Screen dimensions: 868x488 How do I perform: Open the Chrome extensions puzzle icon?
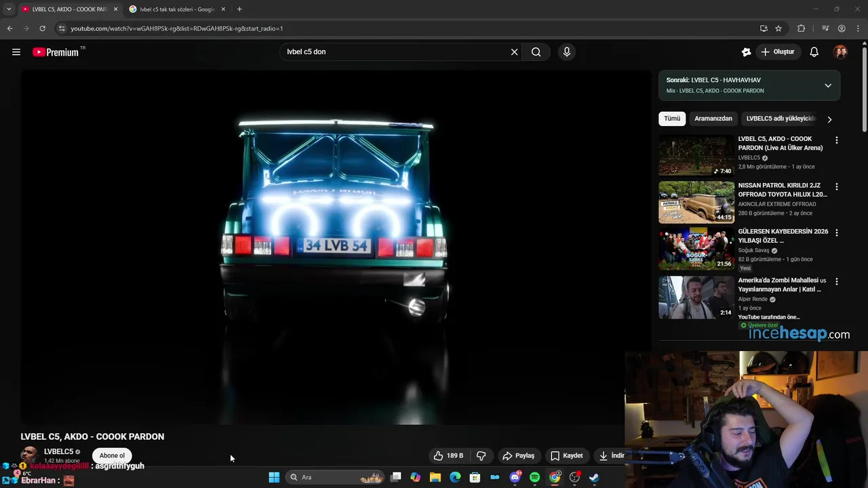click(802, 28)
